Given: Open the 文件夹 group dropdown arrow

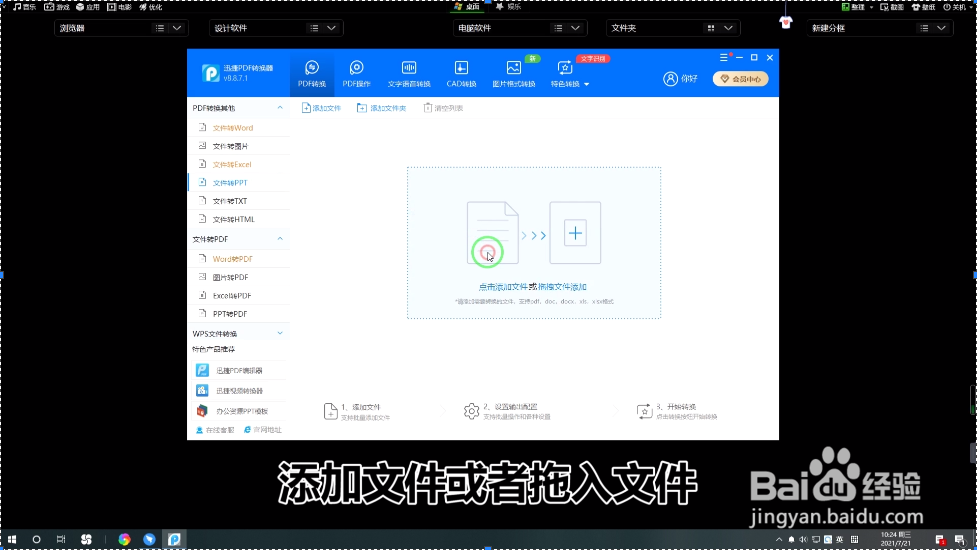Looking at the screenshot, I should (x=728, y=28).
